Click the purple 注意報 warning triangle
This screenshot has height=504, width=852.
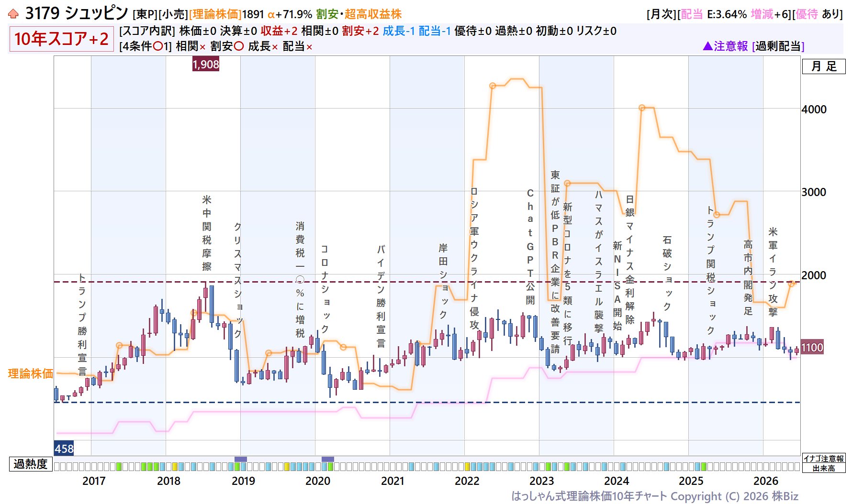pos(708,46)
